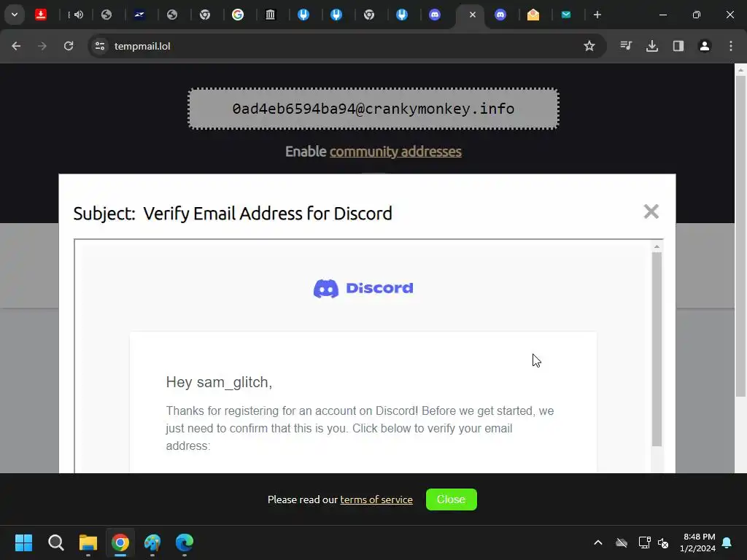Open the Chrome three-dot menu
Image resolution: width=747 pixels, height=560 pixels.
(x=731, y=46)
